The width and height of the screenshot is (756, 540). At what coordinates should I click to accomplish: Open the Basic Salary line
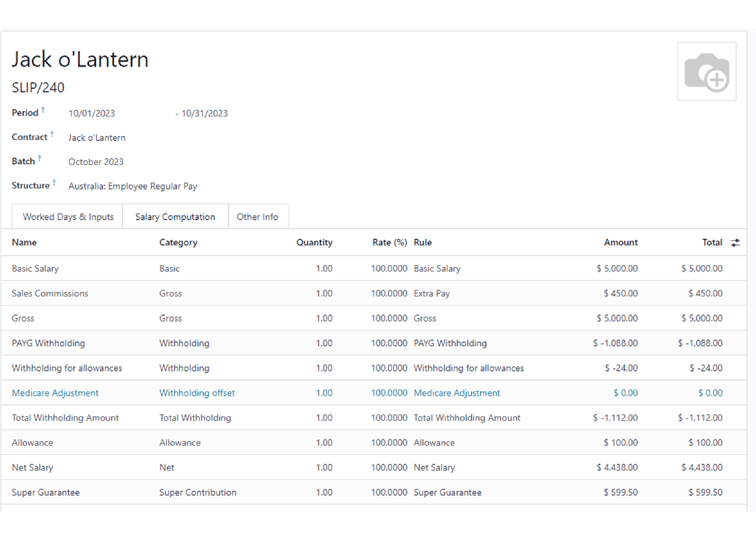pyautogui.click(x=35, y=269)
